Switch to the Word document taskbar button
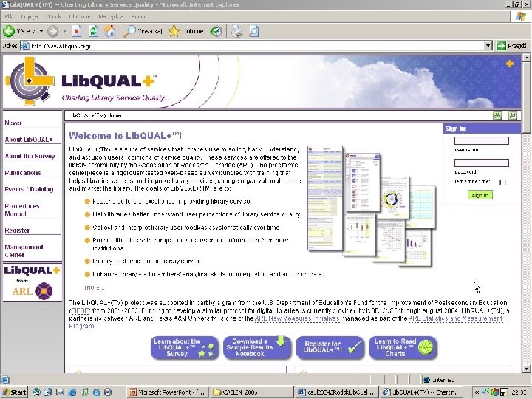 coord(337,392)
